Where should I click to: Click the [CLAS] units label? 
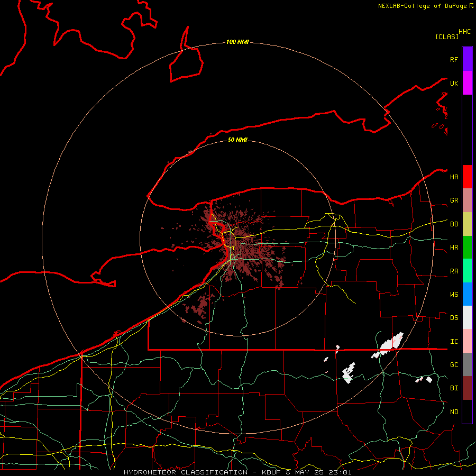pyautogui.click(x=447, y=36)
